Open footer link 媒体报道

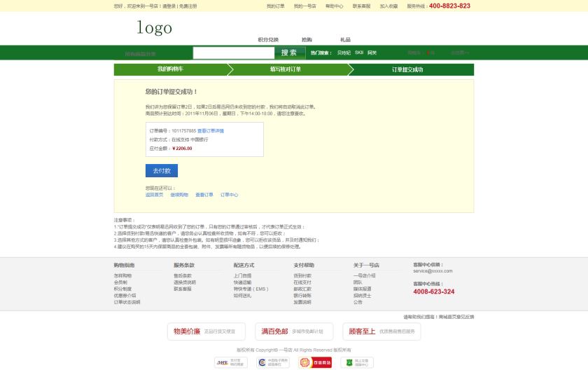pos(363,289)
